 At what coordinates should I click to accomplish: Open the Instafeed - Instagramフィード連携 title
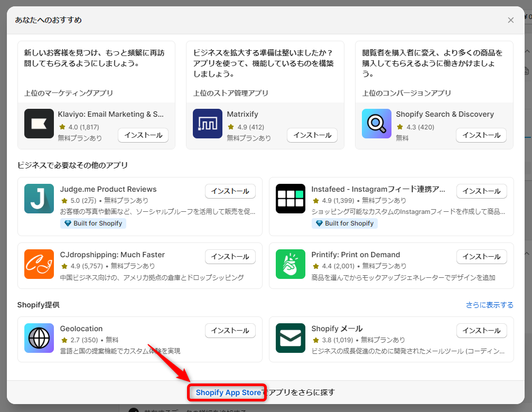pos(378,189)
